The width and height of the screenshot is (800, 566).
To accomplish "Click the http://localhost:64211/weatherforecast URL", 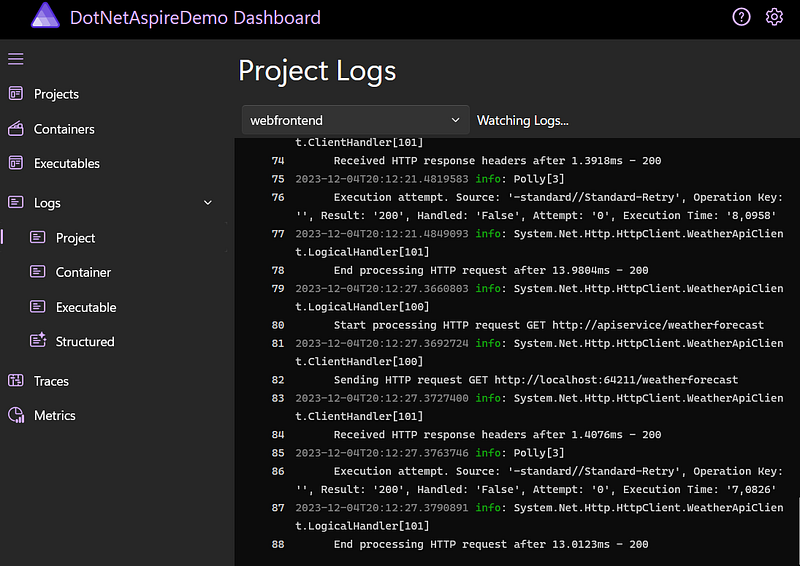I will coord(616,380).
